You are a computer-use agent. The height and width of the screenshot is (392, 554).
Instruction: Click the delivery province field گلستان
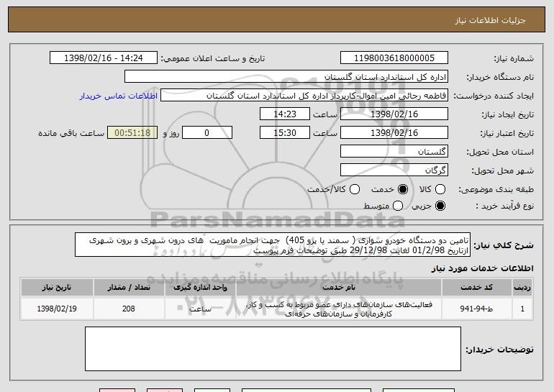[394, 152]
